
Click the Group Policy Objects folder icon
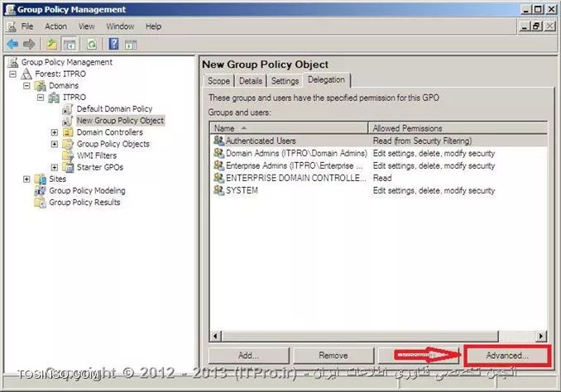point(68,144)
